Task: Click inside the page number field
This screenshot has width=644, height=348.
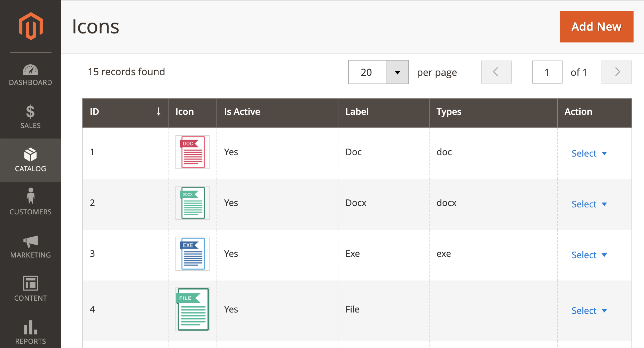Action: click(x=547, y=72)
